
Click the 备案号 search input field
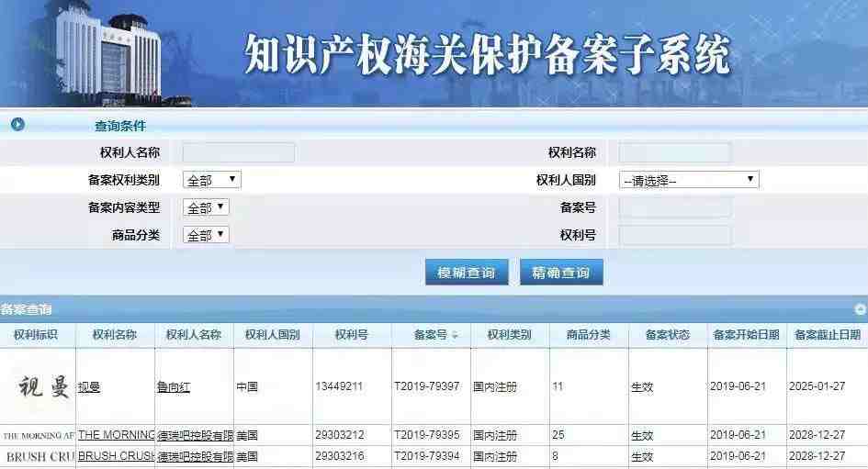[x=675, y=207]
